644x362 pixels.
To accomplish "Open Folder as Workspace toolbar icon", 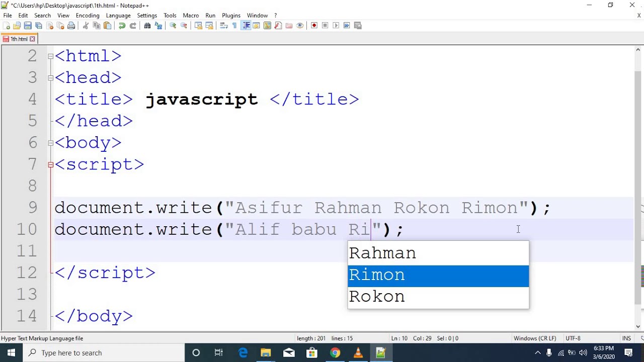I will pos(289,25).
